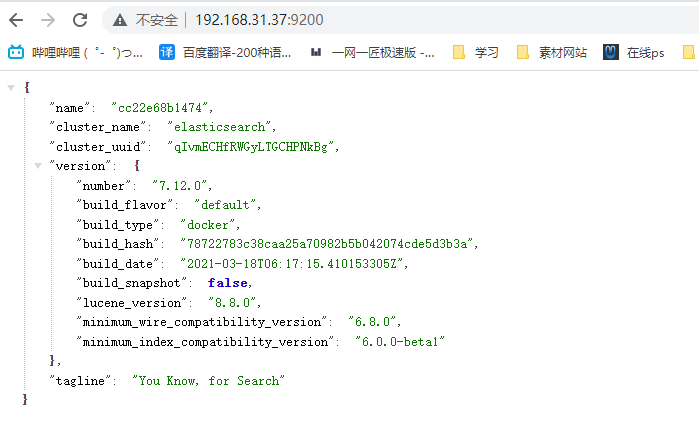699x429 pixels.
Task: Click the 在线ps favicon
Action: (x=611, y=52)
